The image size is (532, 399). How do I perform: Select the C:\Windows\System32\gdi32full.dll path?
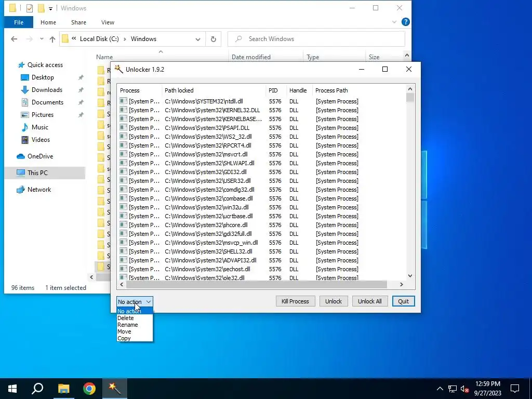click(x=208, y=234)
